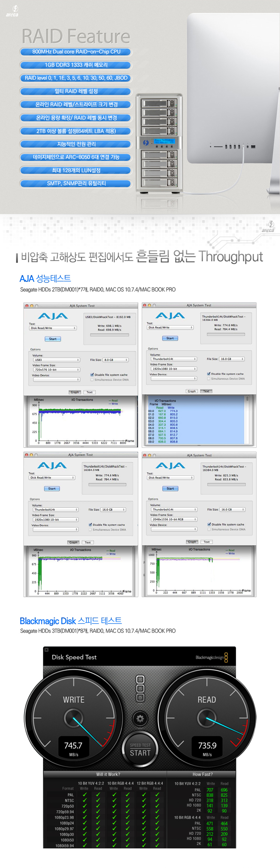Open the 2048x1556 10-bit RGB frame size dropdown
The image size is (280, 868).
pos(174,519)
